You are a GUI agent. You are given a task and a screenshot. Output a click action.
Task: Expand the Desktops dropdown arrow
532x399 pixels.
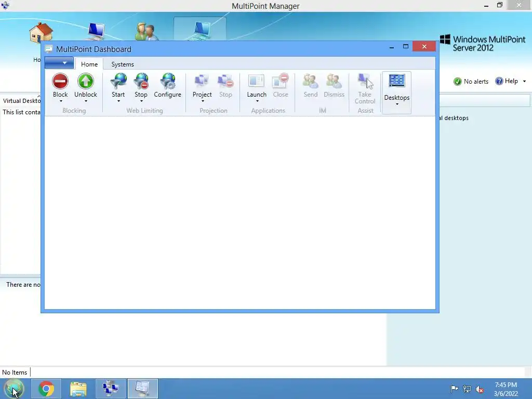click(397, 104)
